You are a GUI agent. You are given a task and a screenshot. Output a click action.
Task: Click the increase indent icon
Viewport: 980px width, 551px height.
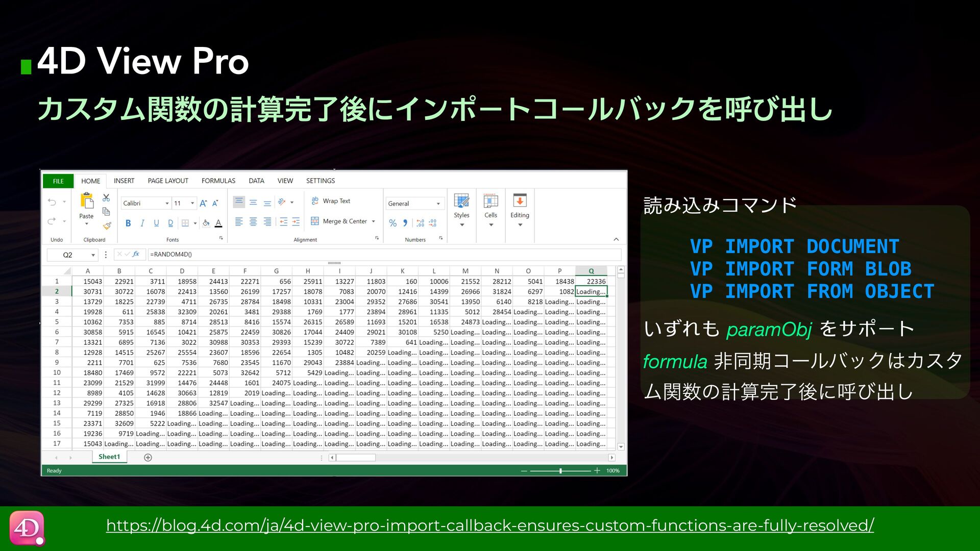point(296,221)
